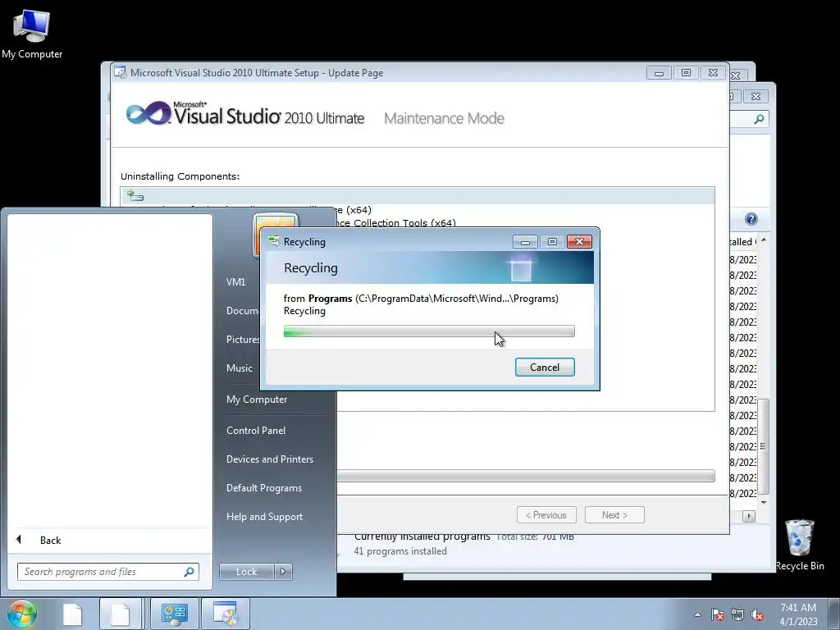Click the network tray icon
The width and height of the screenshot is (840, 630).
pyautogui.click(x=737, y=614)
